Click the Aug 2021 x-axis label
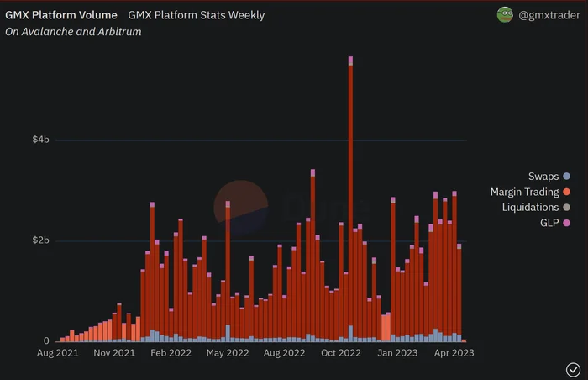This screenshot has height=380, width=588. coord(58,353)
